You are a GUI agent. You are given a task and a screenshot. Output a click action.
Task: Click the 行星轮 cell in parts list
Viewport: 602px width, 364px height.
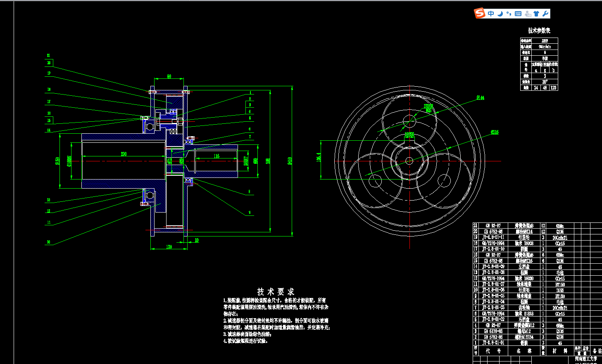coord(525,237)
